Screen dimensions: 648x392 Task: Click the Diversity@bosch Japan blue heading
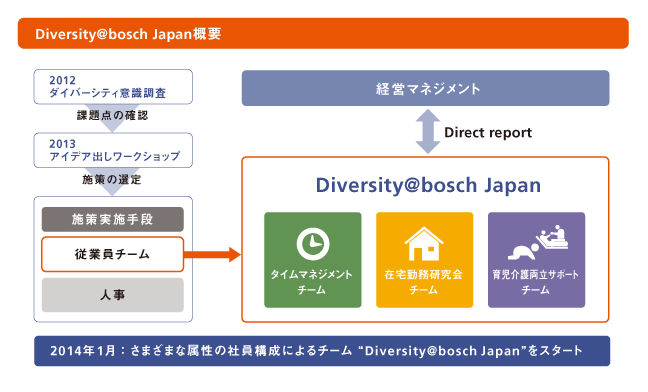point(428,185)
